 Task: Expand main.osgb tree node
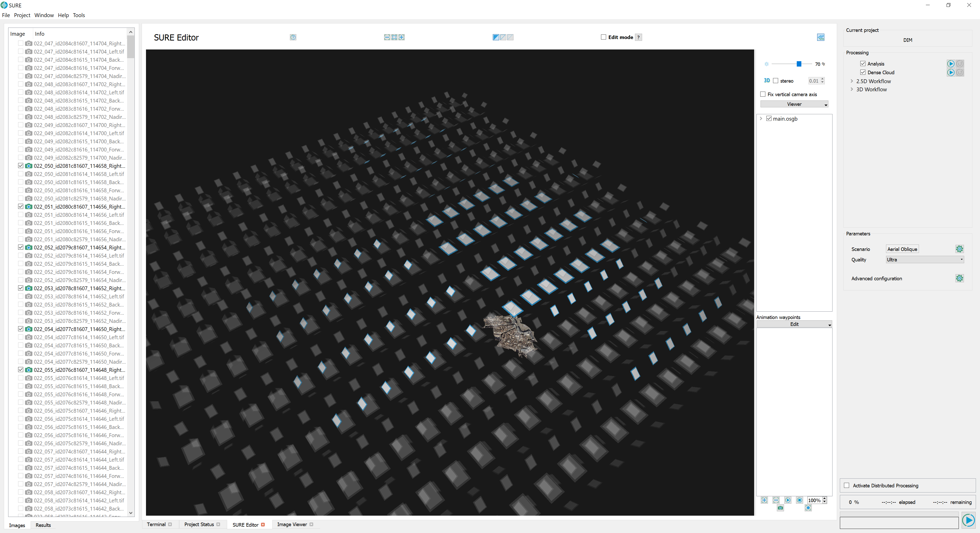pos(761,119)
